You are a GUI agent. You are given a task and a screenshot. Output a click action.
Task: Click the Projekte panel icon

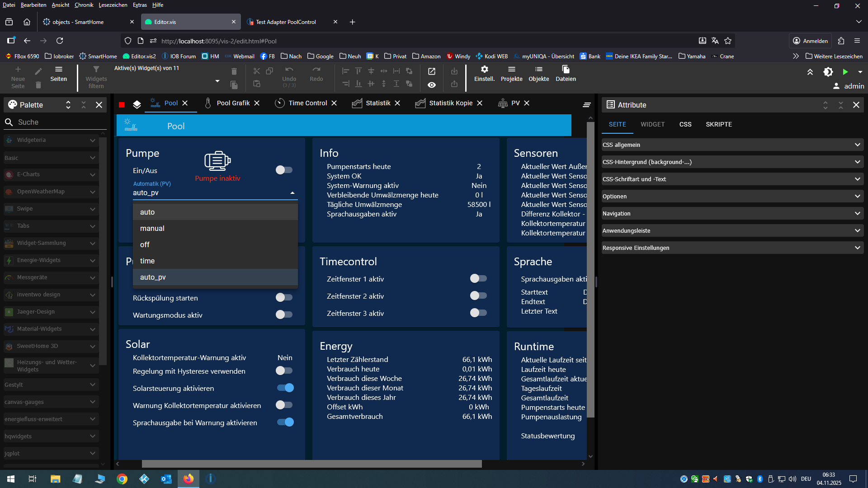(511, 74)
